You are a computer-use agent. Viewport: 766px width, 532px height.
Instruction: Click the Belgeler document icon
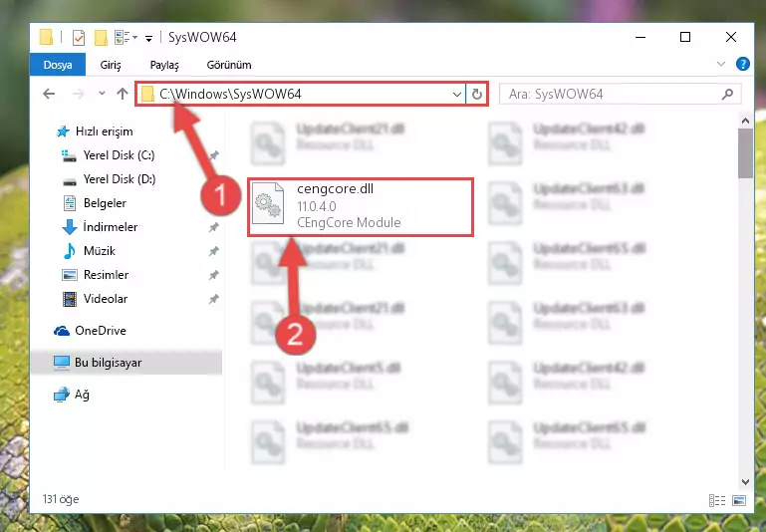pyautogui.click(x=70, y=203)
